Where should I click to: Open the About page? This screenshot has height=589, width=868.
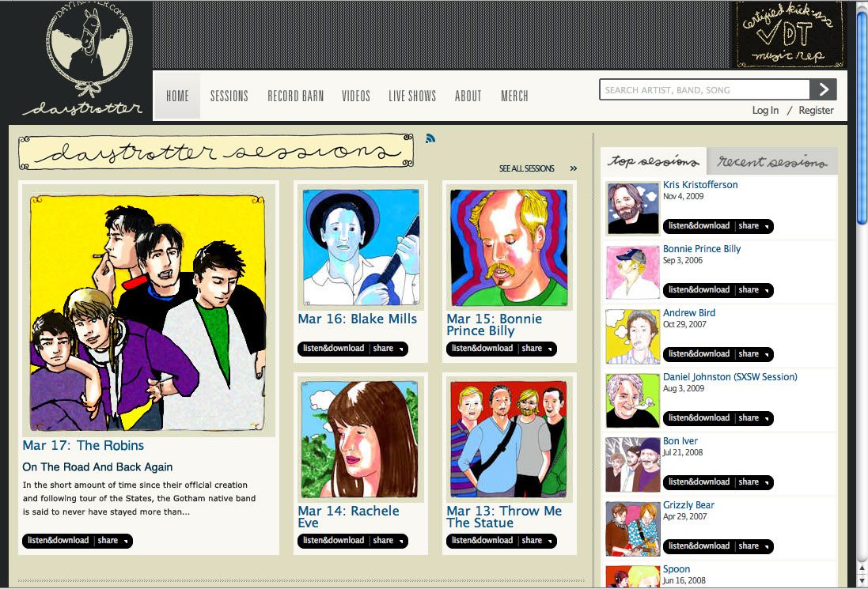pyautogui.click(x=468, y=96)
